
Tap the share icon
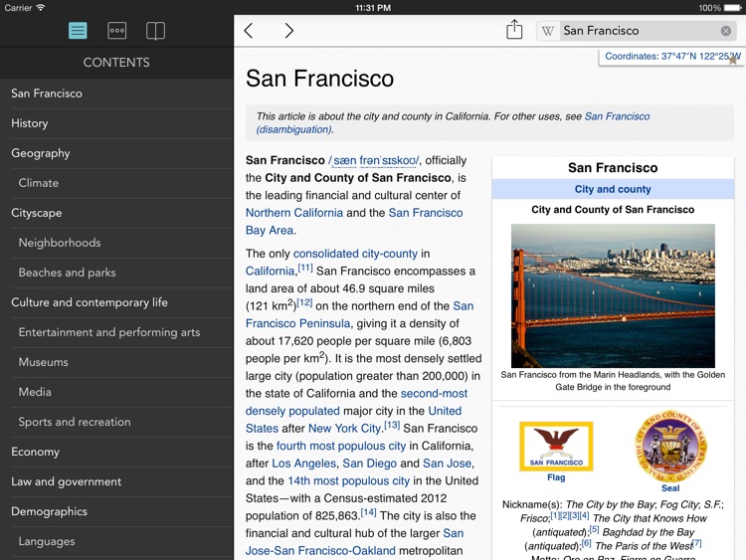514,31
